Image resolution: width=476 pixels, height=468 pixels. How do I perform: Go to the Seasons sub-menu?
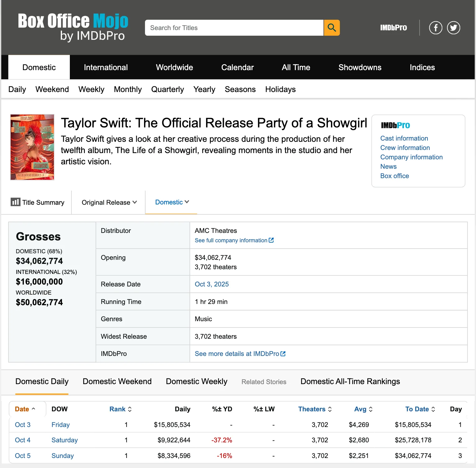240,90
